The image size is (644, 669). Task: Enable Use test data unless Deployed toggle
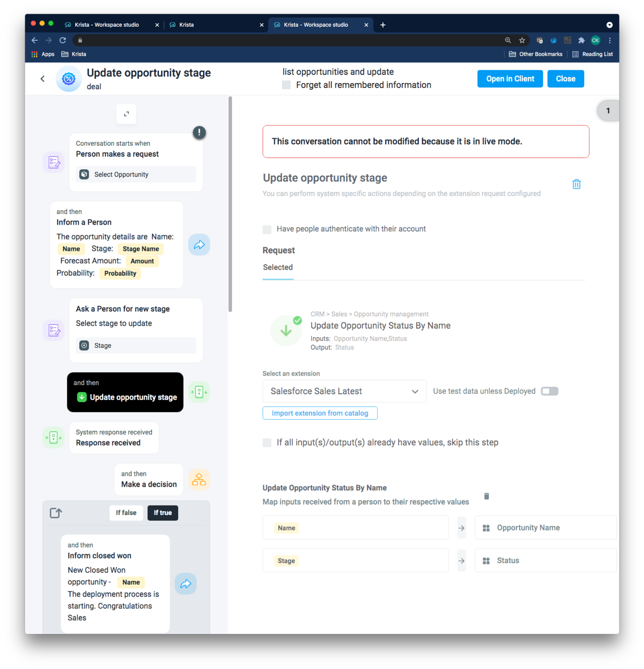coord(550,391)
